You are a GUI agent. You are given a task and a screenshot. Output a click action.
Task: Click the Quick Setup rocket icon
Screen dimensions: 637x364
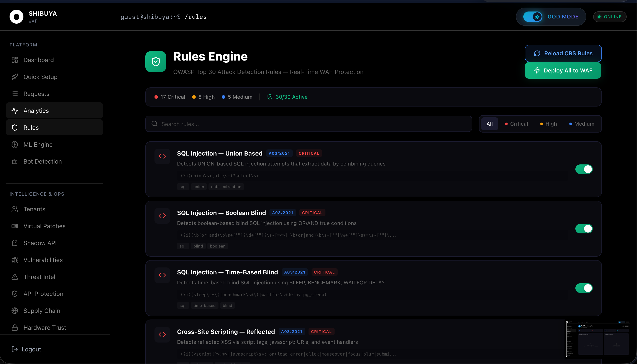tap(15, 77)
